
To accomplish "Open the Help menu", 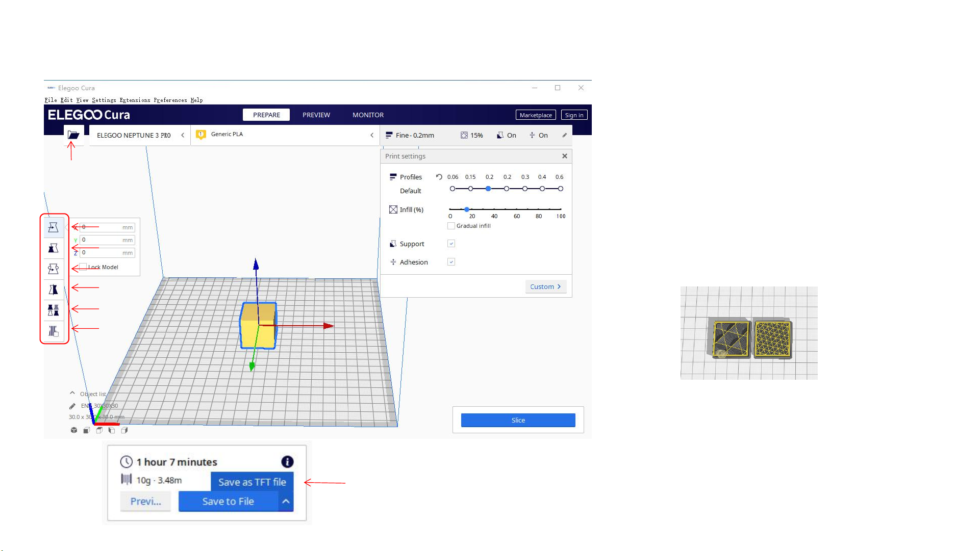I will 196,100.
